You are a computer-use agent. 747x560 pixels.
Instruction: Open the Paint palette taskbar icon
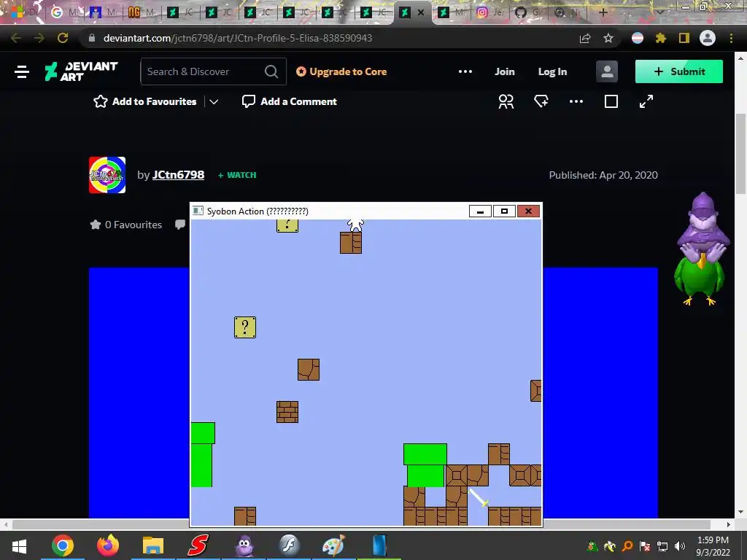[x=334, y=546]
